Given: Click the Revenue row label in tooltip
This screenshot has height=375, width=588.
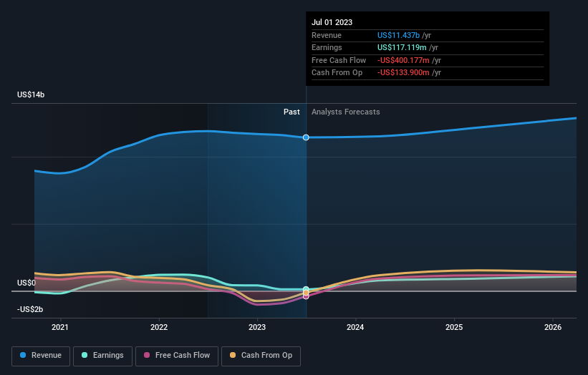Looking at the screenshot, I should [327, 35].
